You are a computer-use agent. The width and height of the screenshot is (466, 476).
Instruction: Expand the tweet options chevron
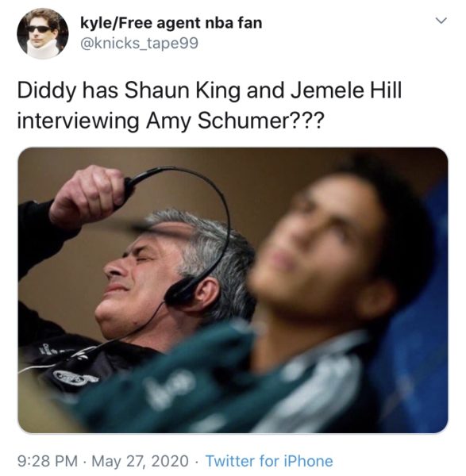click(x=441, y=21)
